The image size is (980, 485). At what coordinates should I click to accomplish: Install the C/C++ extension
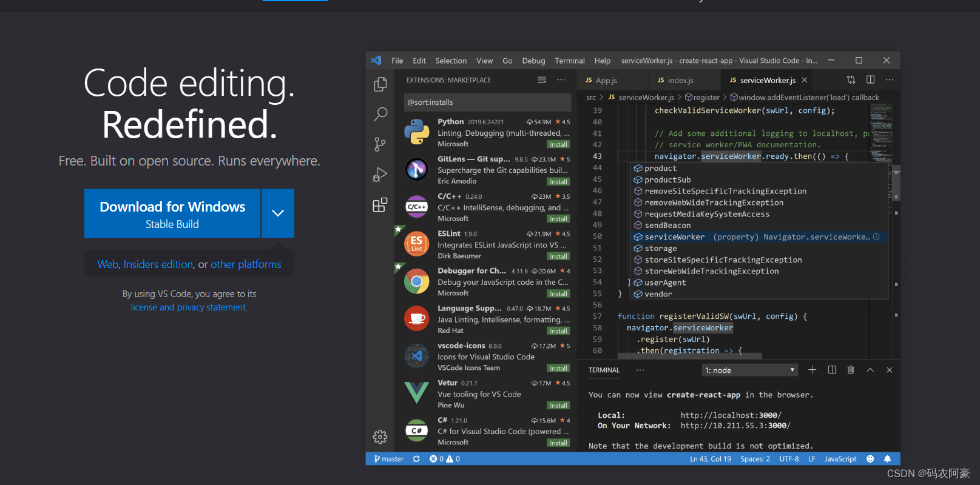point(558,219)
